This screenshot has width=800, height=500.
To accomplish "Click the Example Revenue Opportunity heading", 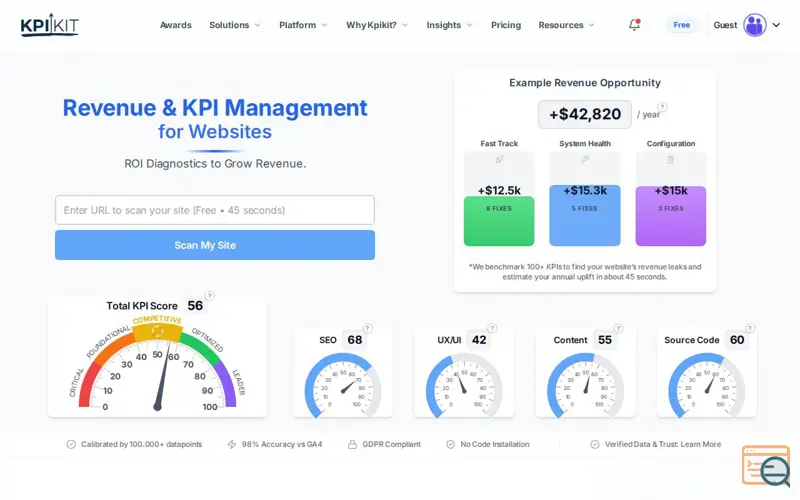I will pyautogui.click(x=585, y=83).
